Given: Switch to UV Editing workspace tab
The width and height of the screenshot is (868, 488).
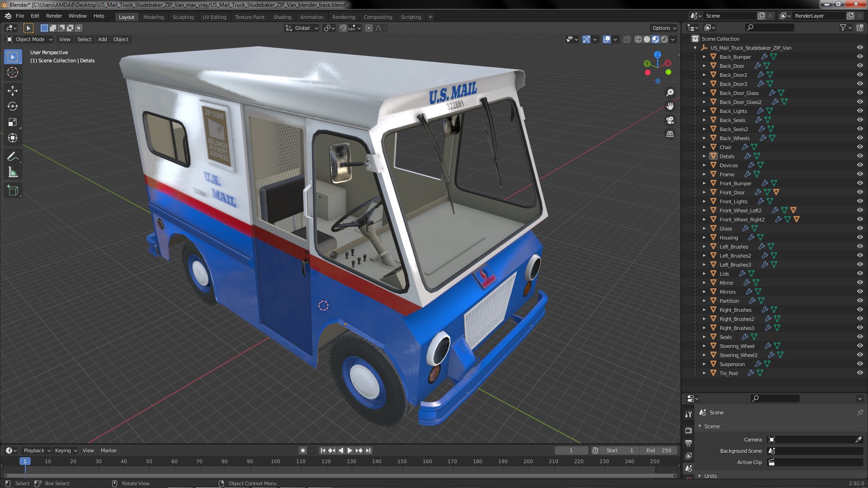Looking at the screenshot, I should click(214, 17).
